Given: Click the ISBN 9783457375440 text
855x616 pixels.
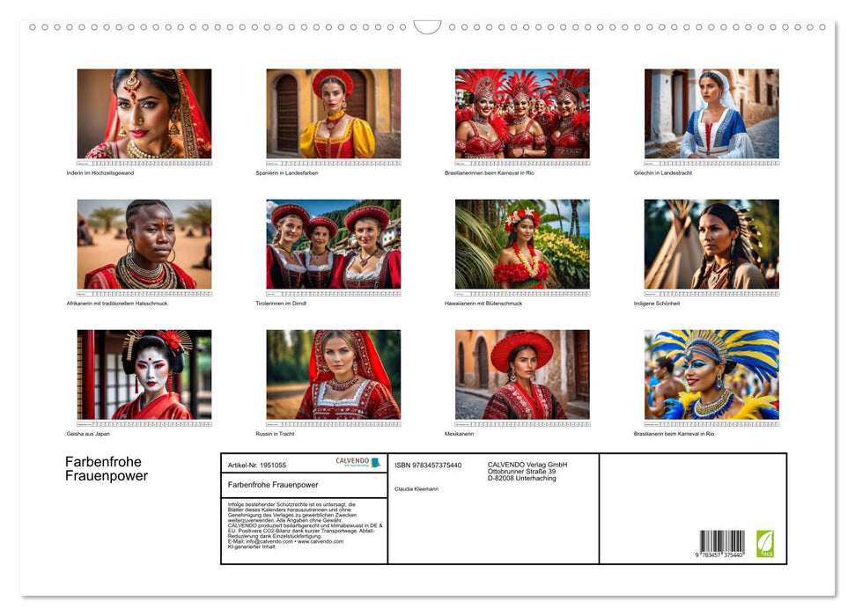Looking at the screenshot, I should [x=428, y=465].
